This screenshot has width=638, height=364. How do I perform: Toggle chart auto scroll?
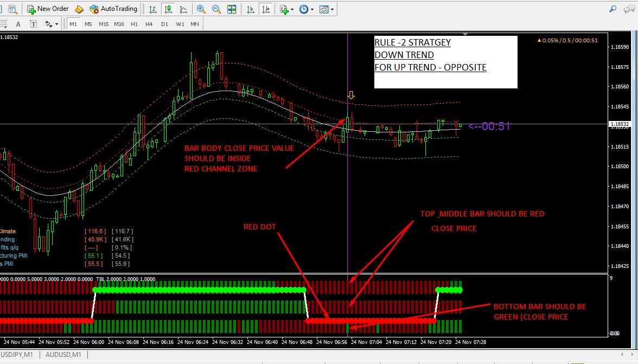[250, 9]
